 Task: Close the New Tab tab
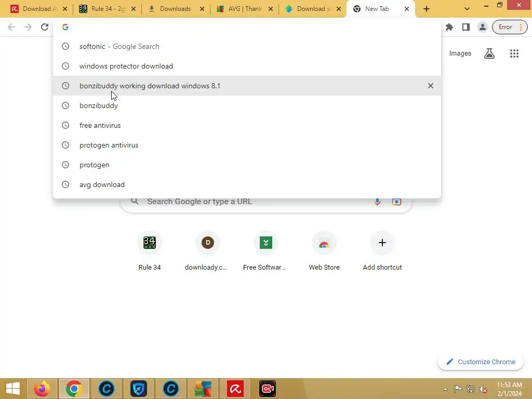pyautogui.click(x=406, y=9)
